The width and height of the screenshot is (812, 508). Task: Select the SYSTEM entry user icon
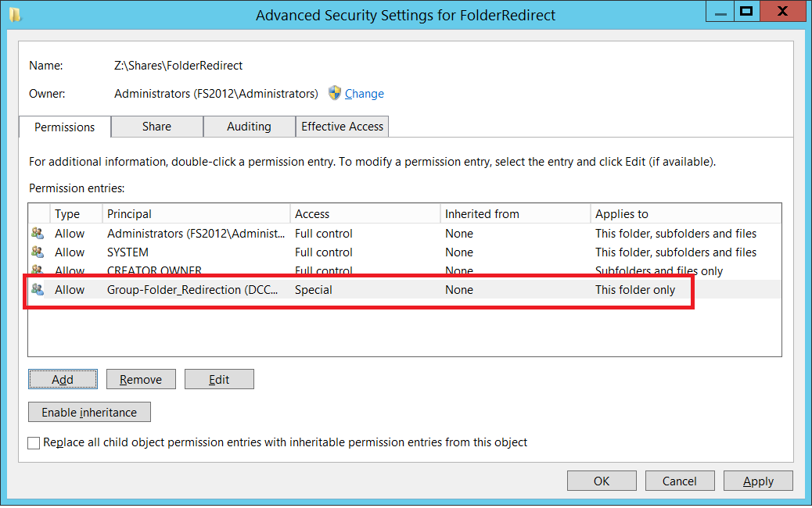38,252
